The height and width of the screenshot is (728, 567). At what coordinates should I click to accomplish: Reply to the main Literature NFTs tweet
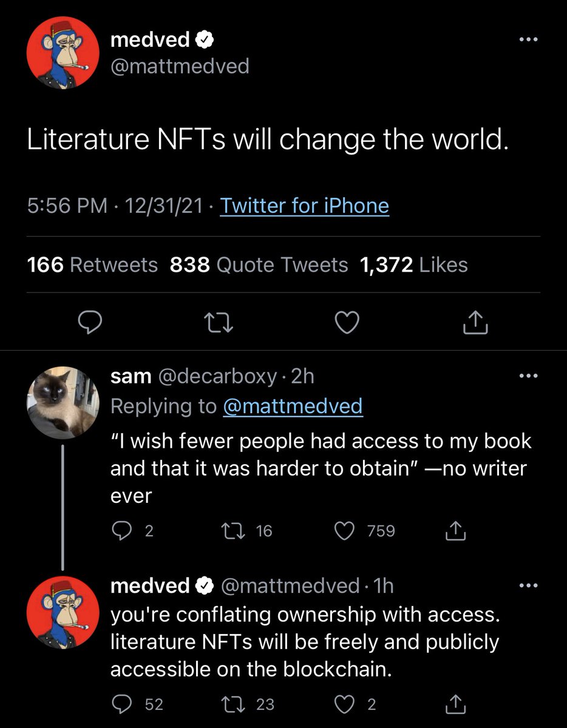90,323
